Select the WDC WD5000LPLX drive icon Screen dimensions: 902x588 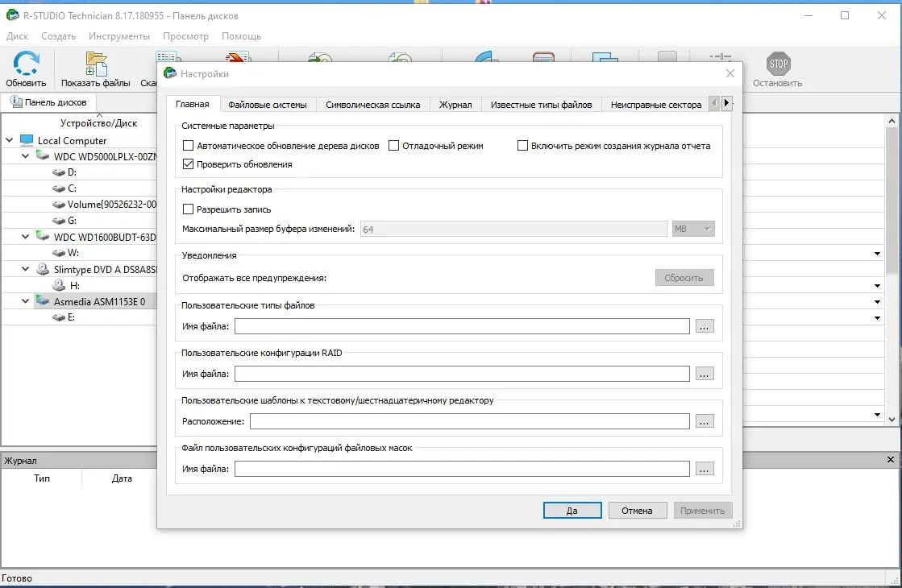(x=43, y=157)
